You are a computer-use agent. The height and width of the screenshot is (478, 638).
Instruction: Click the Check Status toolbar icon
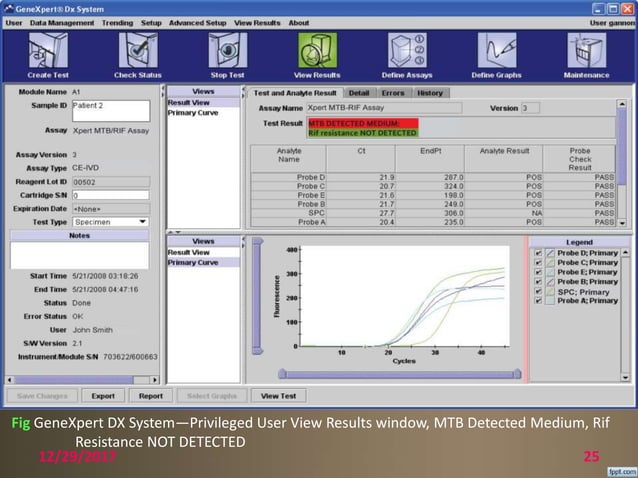[x=138, y=51]
